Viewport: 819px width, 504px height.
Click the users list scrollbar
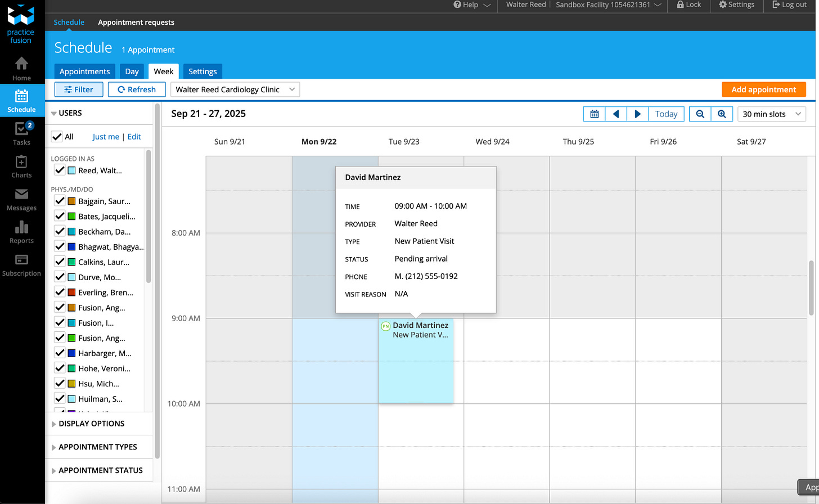coord(148,217)
